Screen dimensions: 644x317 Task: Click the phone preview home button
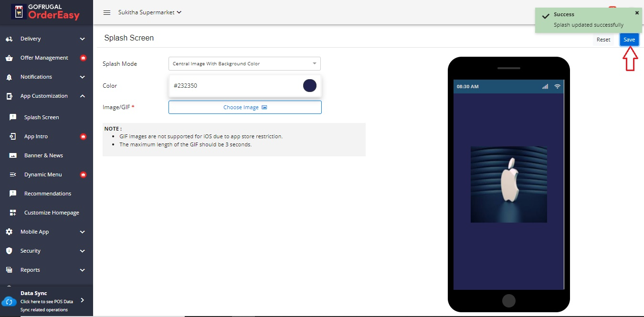[x=509, y=301]
